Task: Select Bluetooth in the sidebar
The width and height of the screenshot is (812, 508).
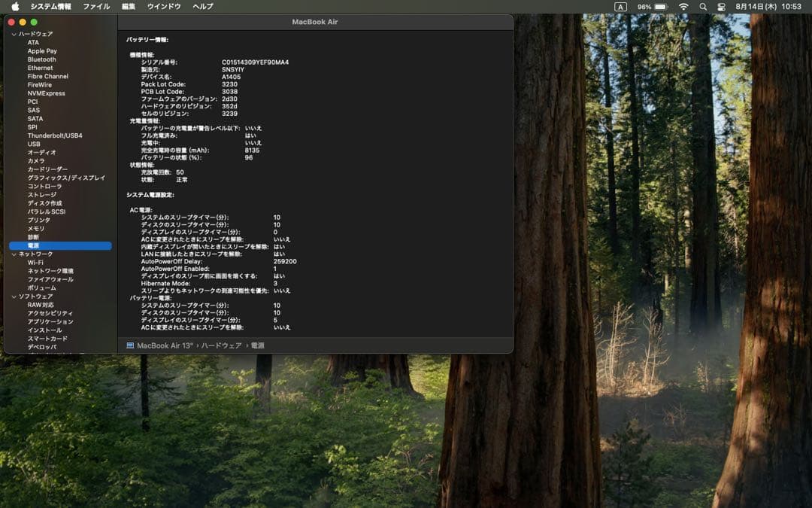Action: 41,59
